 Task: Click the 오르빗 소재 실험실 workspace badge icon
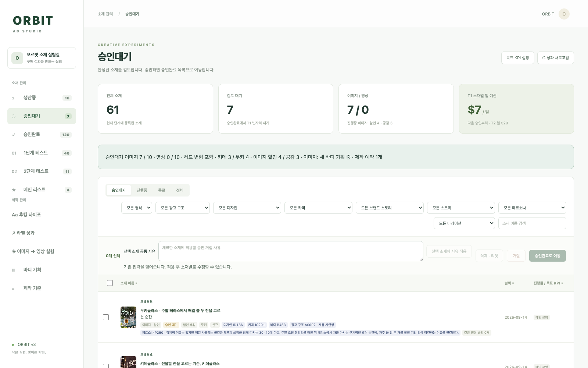coord(17,58)
